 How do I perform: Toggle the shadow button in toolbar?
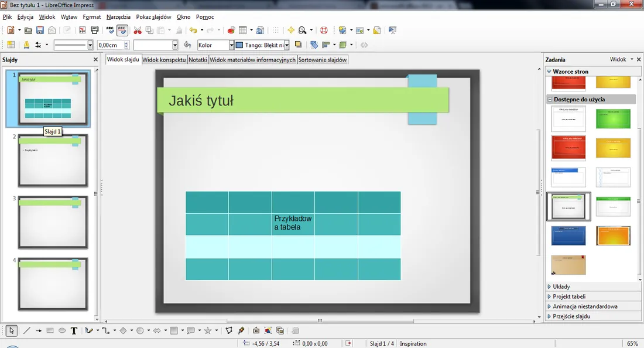[298, 45]
